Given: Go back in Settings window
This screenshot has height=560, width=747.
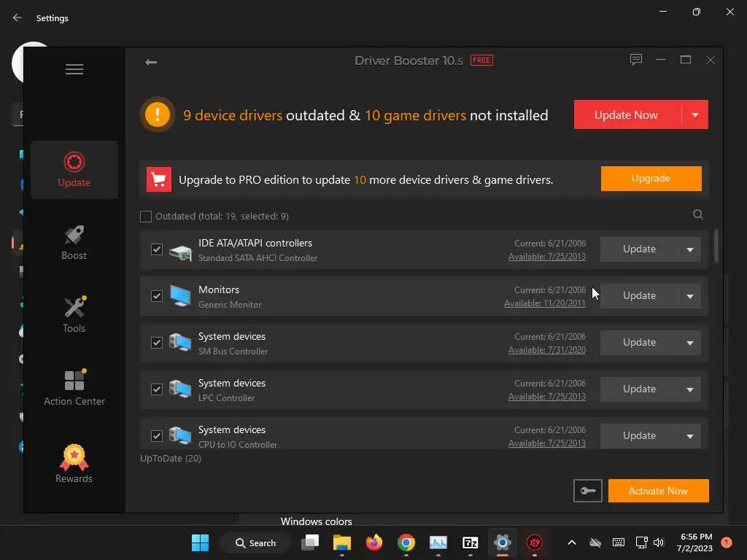Looking at the screenshot, I should 18,17.
